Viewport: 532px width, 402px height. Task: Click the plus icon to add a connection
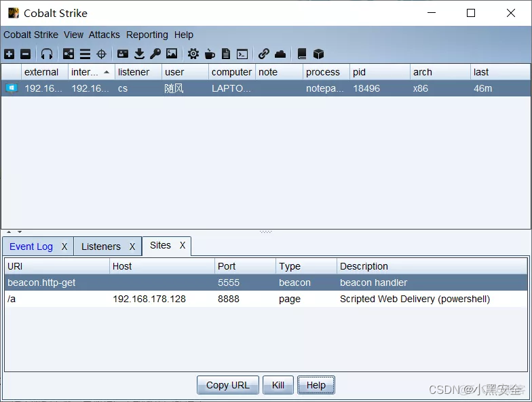[x=9, y=54]
